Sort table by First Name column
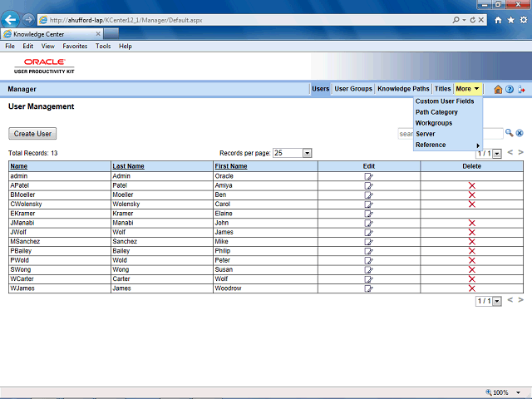Screen dimensions: 532x399 click(x=231, y=166)
